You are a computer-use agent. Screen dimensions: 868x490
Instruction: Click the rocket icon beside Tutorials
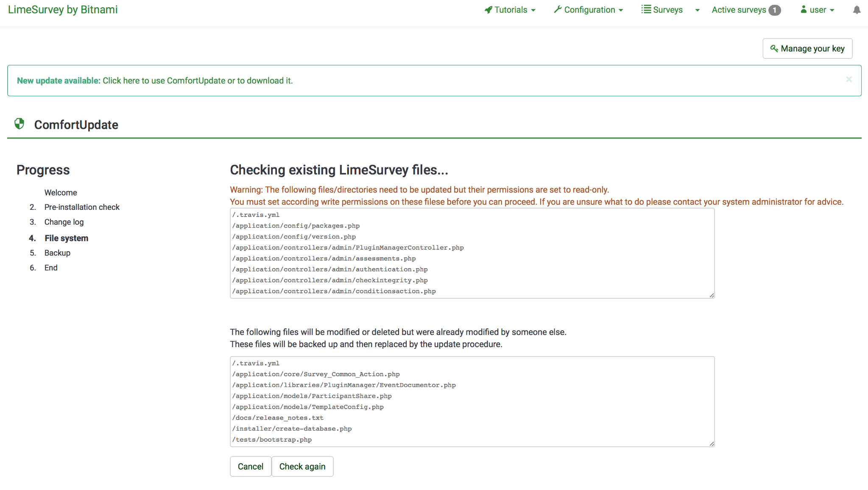(488, 10)
